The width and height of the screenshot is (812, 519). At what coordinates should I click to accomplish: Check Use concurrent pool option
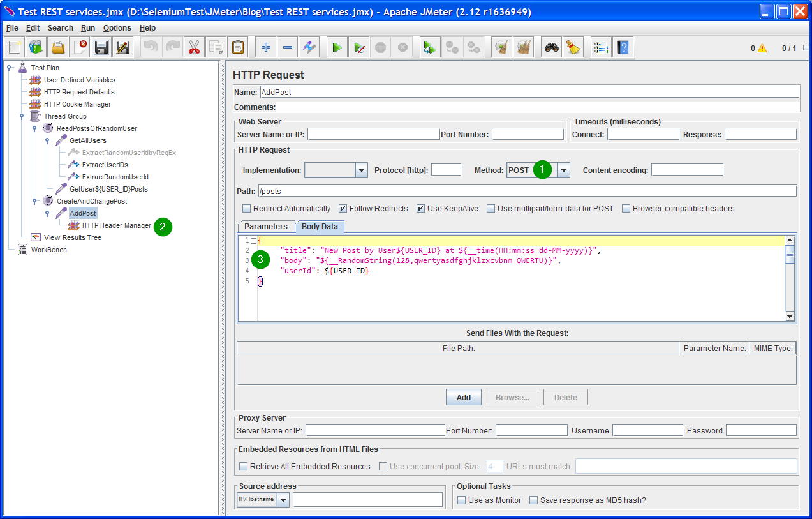pos(383,467)
